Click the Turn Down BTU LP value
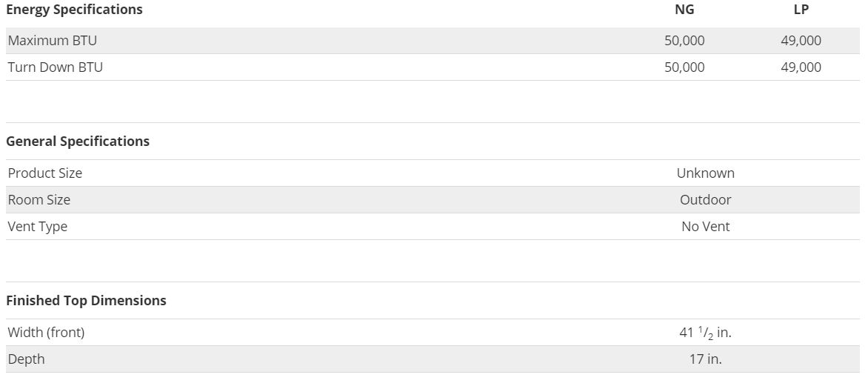 click(801, 67)
